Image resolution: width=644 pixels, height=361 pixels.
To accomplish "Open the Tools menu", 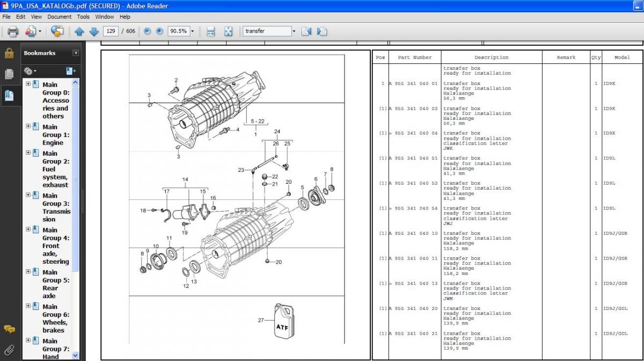I will pos(83,17).
